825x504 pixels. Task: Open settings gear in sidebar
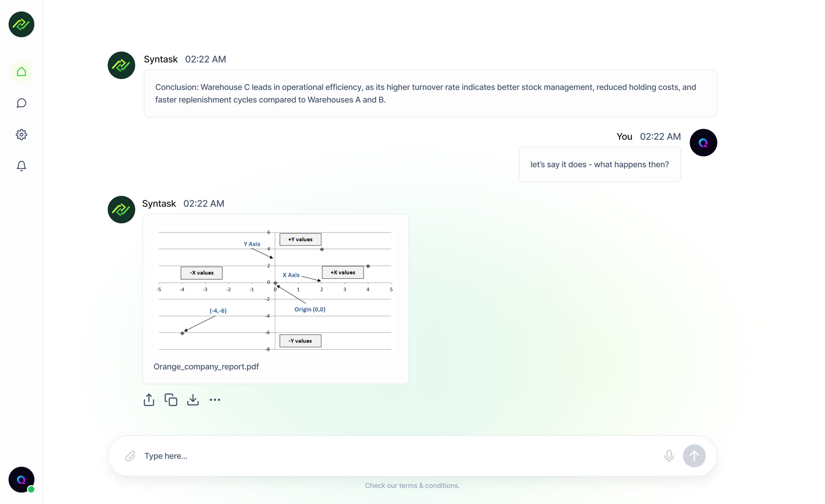point(21,135)
